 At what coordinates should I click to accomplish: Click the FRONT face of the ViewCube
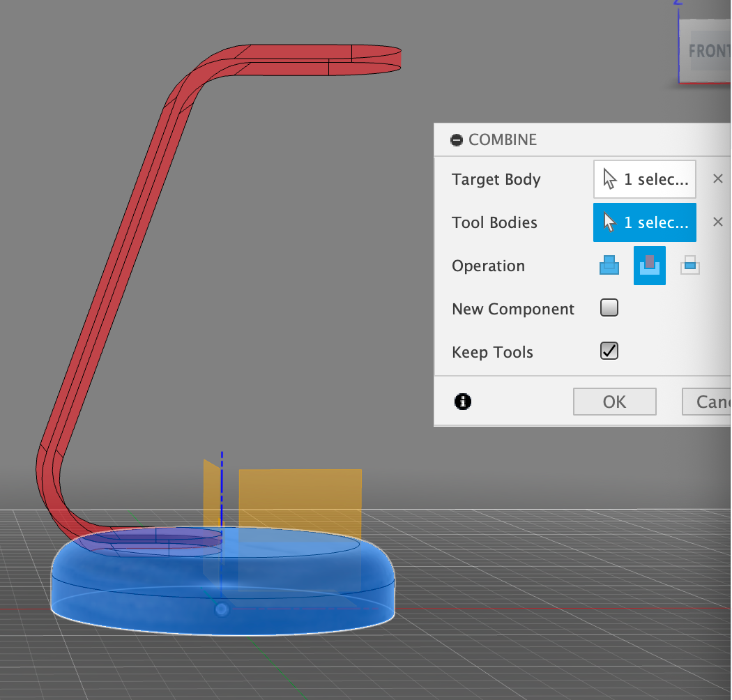(x=706, y=52)
